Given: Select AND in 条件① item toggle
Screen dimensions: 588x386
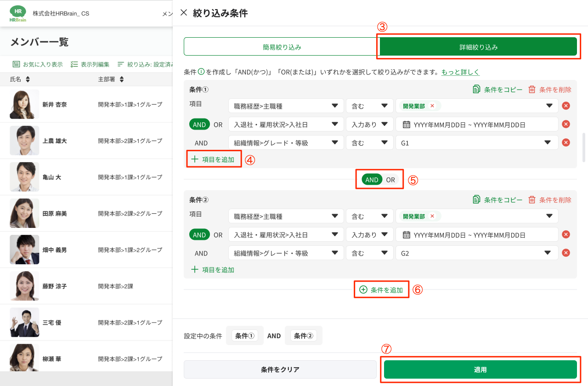Looking at the screenshot, I should (x=199, y=125).
